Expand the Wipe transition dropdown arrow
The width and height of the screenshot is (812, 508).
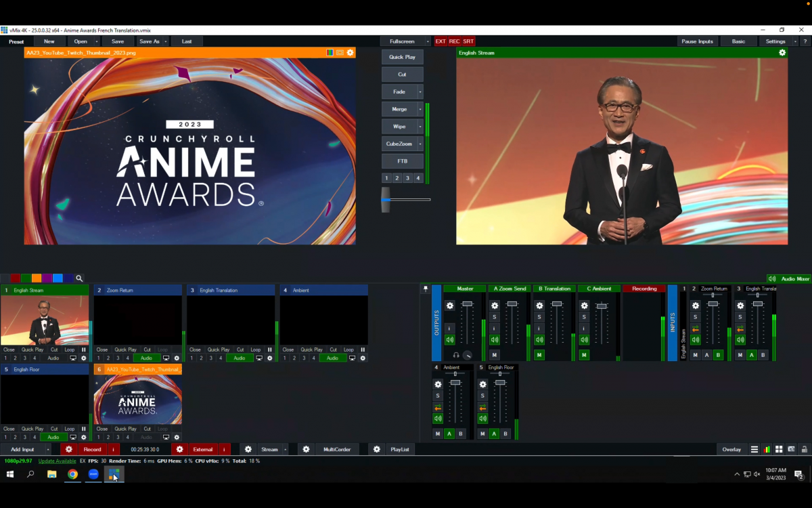click(420, 127)
